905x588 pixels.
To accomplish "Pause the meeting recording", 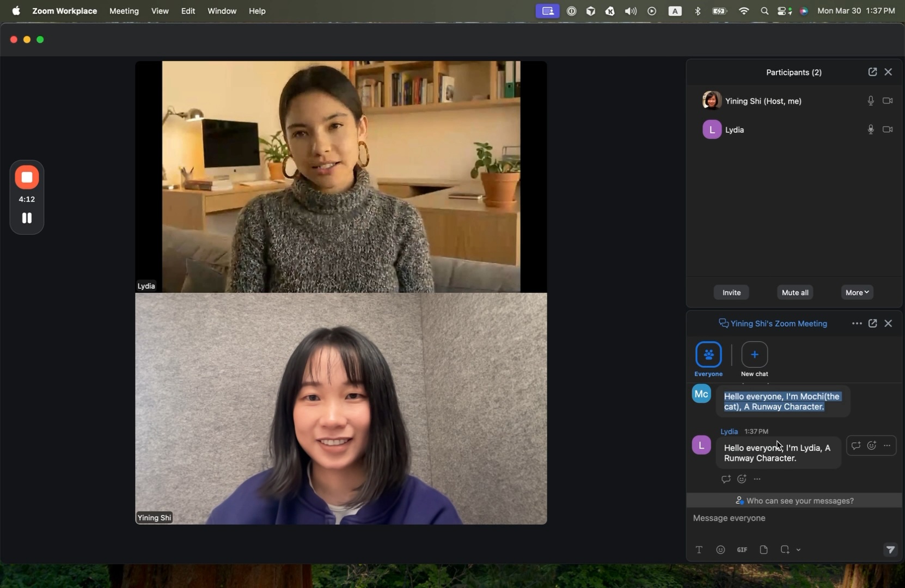I will [26, 218].
